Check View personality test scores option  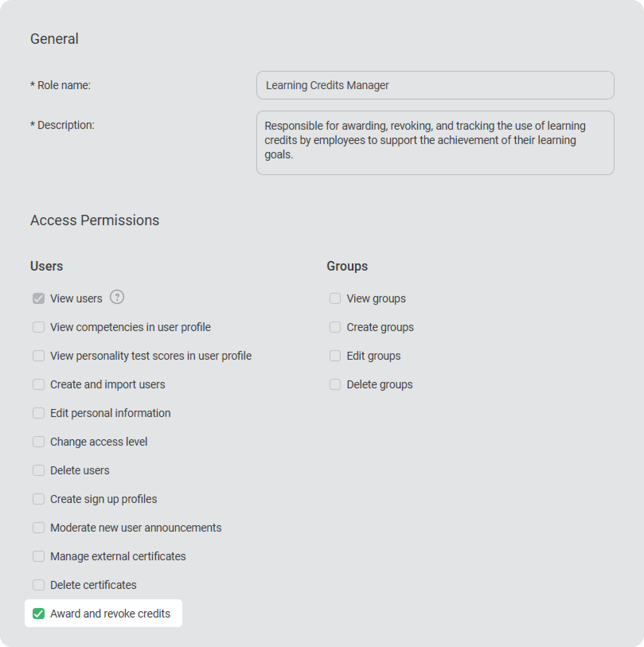[39, 356]
